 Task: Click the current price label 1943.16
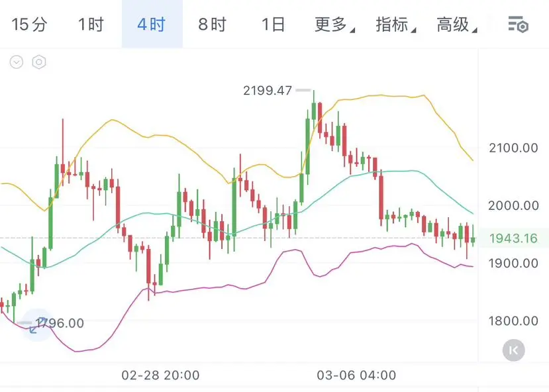point(514,238)
